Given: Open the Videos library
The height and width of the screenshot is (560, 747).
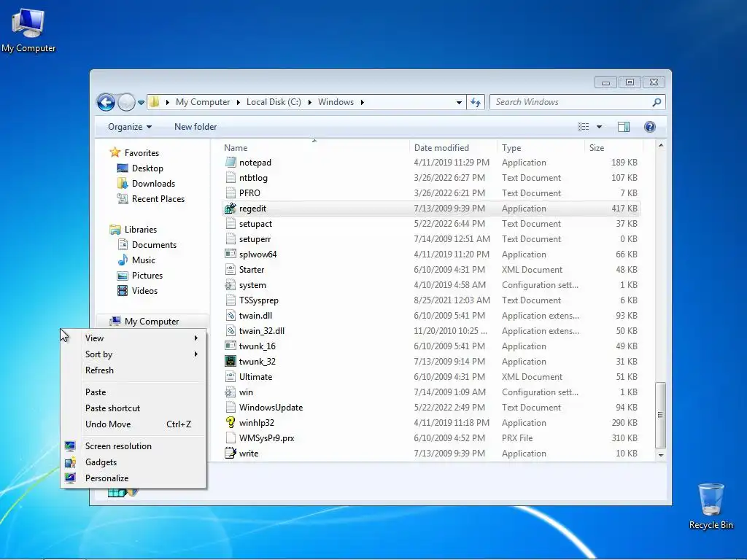Looking at the screenshot, I should tap(144, 290).
